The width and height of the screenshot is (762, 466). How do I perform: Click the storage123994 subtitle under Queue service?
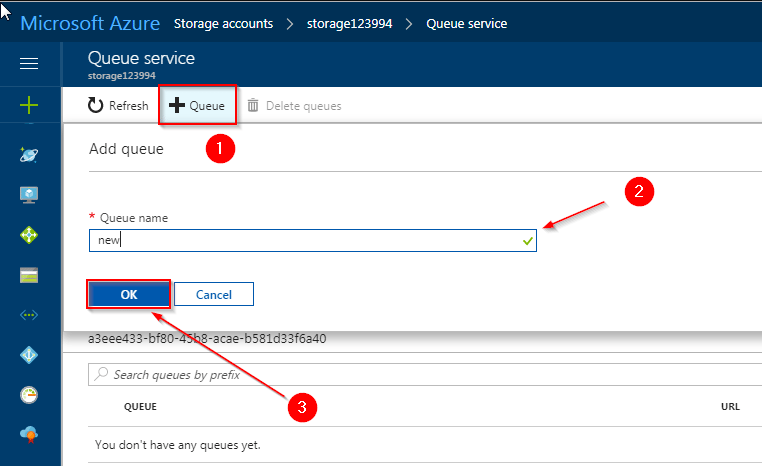121,76
